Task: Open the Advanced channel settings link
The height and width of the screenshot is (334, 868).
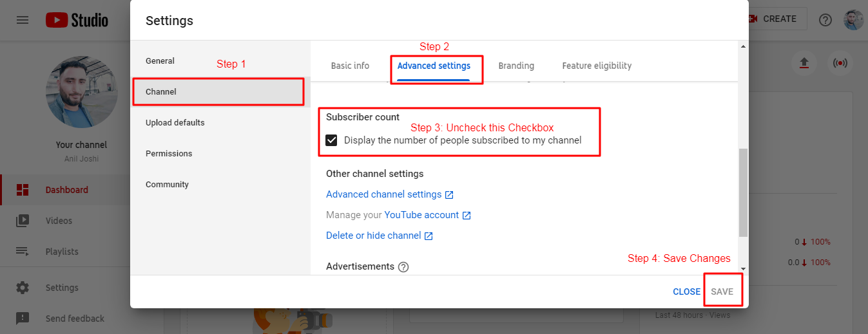Action: point(384,194)
